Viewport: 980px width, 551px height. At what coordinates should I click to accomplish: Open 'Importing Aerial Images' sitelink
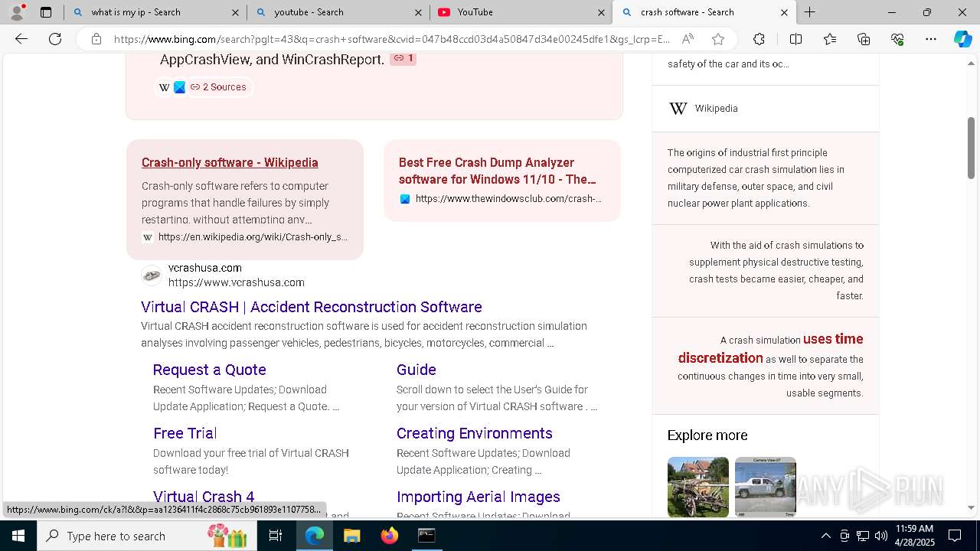click(x=479, y=497)
